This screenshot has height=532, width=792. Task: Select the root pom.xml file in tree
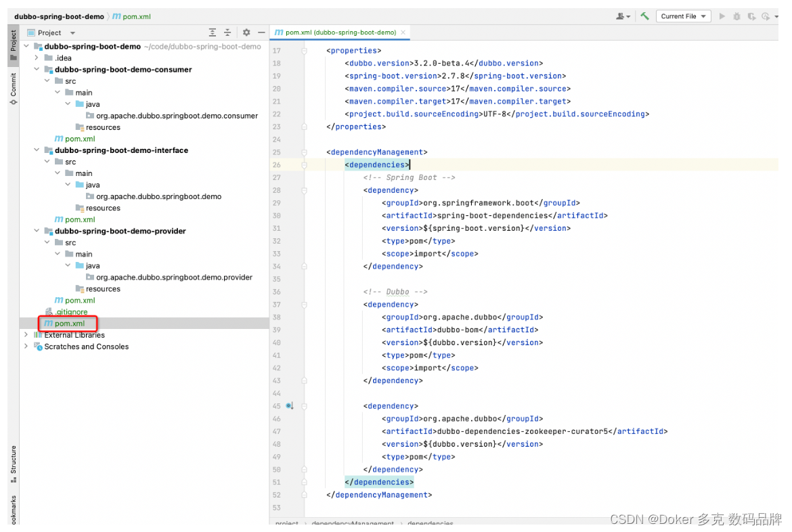click(x=69, y=324)
